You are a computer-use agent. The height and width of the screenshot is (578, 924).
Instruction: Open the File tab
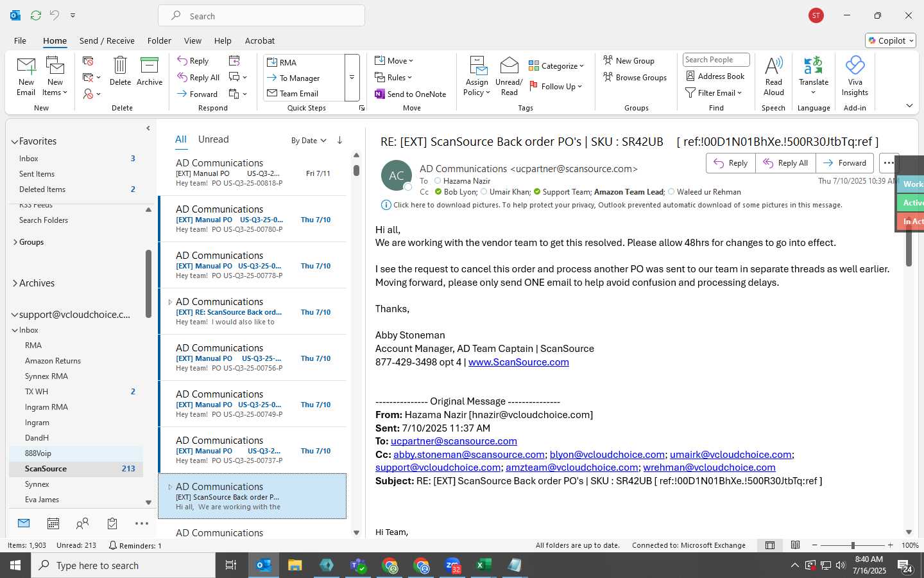(20, 40)
